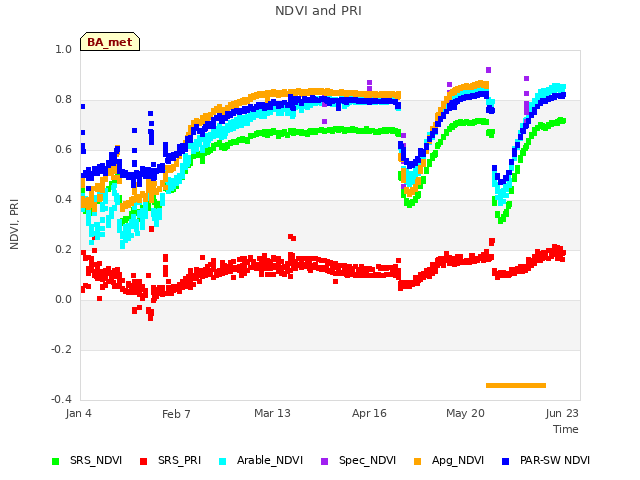Click the y-axis label NDVI, PRI
Screen dimensions: 640x480
[x=14, y=224]
